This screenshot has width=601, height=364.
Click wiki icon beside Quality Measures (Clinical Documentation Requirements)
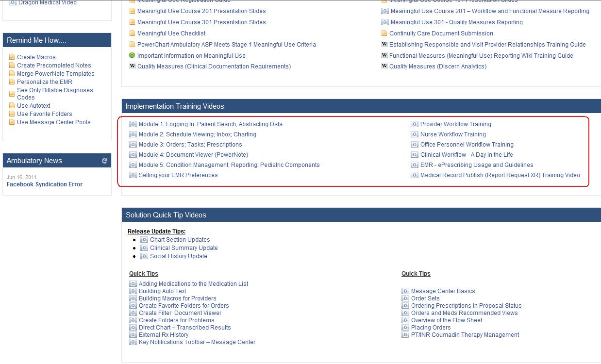click(132, 66)
